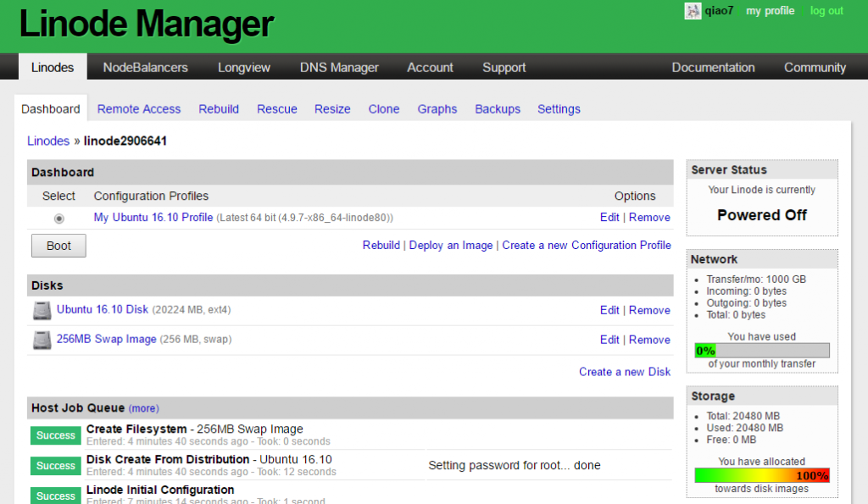Select the My Ubuntu 16.10 Profile radio button

pyautogui.click(x=58, y=219)
